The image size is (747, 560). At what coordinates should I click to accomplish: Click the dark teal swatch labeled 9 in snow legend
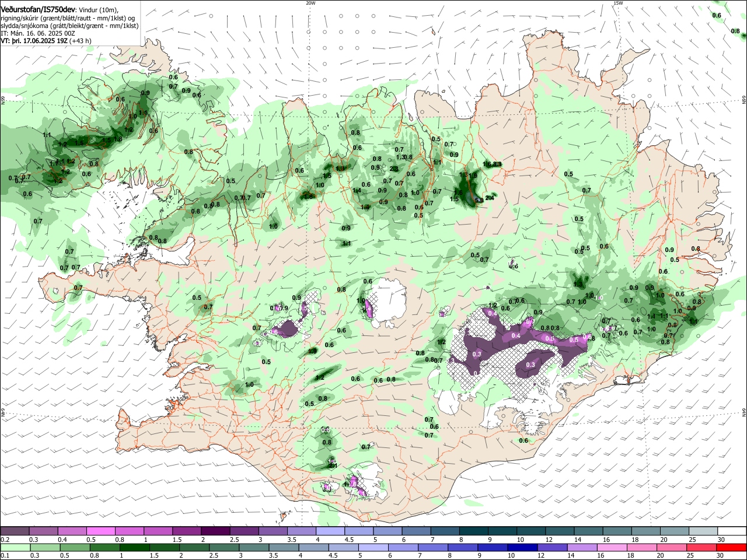click(502, 531)
